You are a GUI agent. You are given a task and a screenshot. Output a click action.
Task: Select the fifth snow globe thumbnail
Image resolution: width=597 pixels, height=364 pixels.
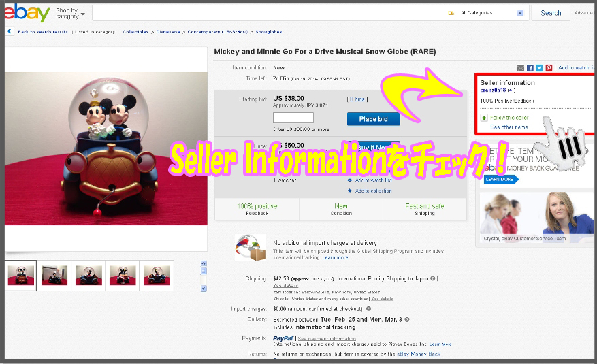click(157, 276)
